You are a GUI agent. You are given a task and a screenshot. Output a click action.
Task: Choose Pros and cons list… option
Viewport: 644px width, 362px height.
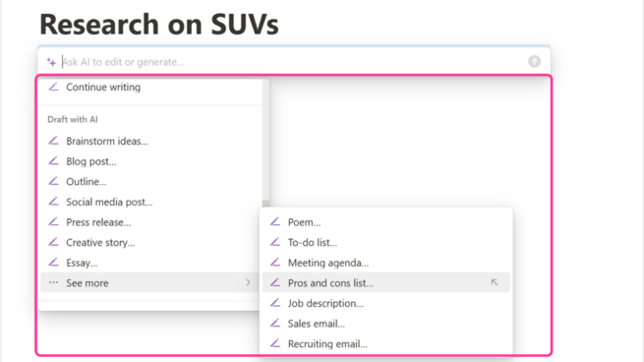click(386, 282)
